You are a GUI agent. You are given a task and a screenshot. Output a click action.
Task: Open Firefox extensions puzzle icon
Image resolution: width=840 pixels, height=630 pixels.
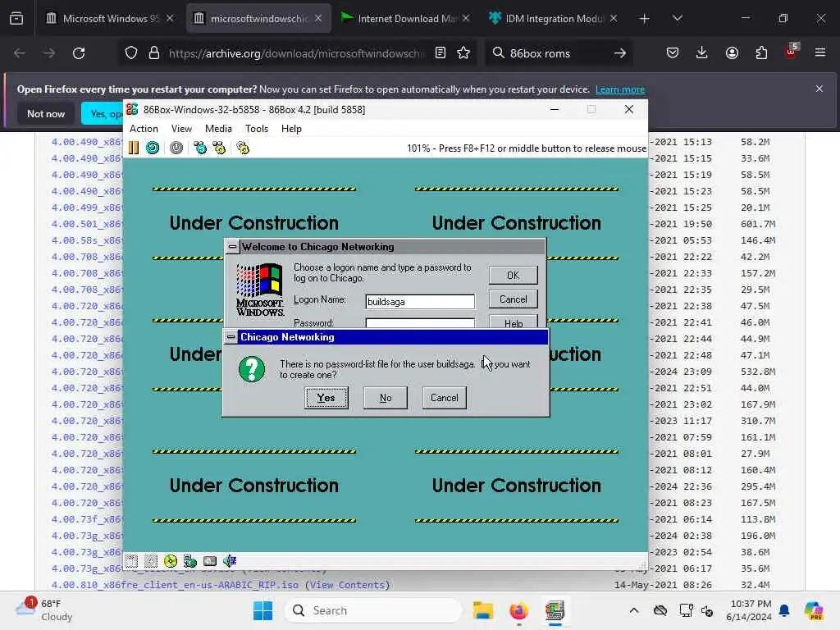tap(761, 52)
